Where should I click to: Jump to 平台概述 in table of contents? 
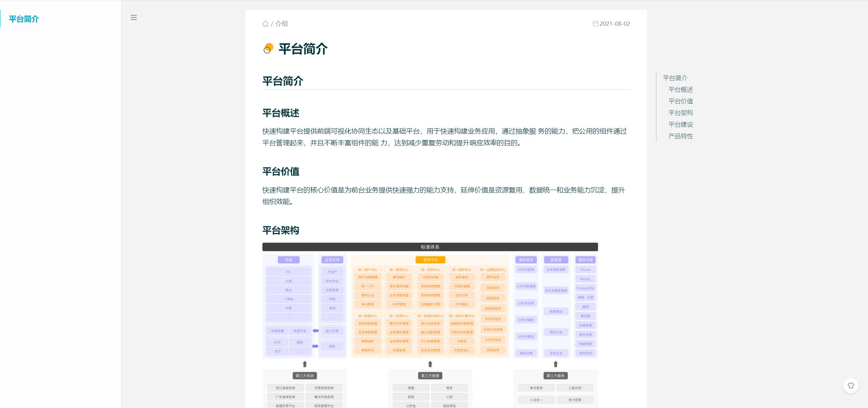coord(681,90)
